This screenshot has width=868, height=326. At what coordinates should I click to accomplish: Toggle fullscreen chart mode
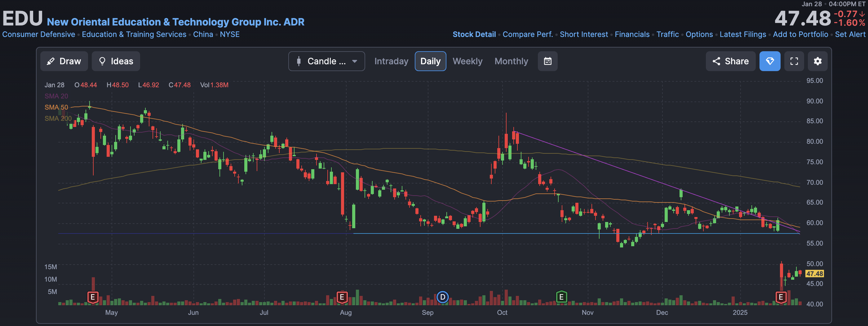point(794,61)
